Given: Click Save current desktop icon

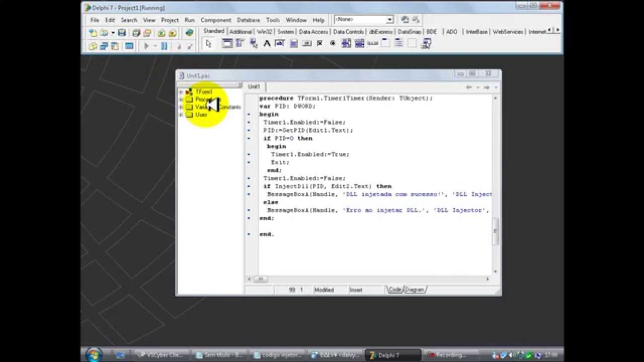Looking at the screenshot, I should pos(405,20).
